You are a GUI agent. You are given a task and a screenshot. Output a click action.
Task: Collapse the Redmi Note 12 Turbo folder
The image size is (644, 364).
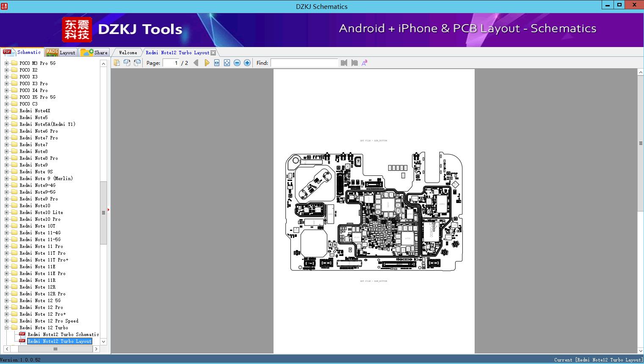point(6,328)
